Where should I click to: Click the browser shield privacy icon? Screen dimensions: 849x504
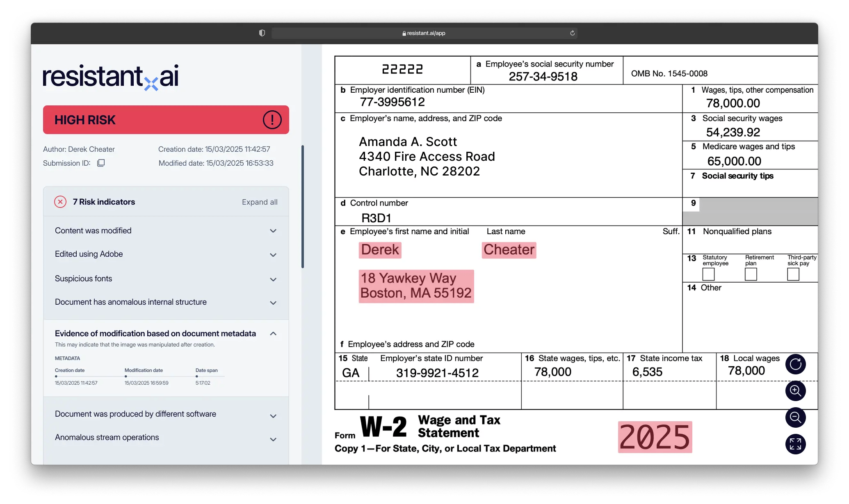click(262, 33)
